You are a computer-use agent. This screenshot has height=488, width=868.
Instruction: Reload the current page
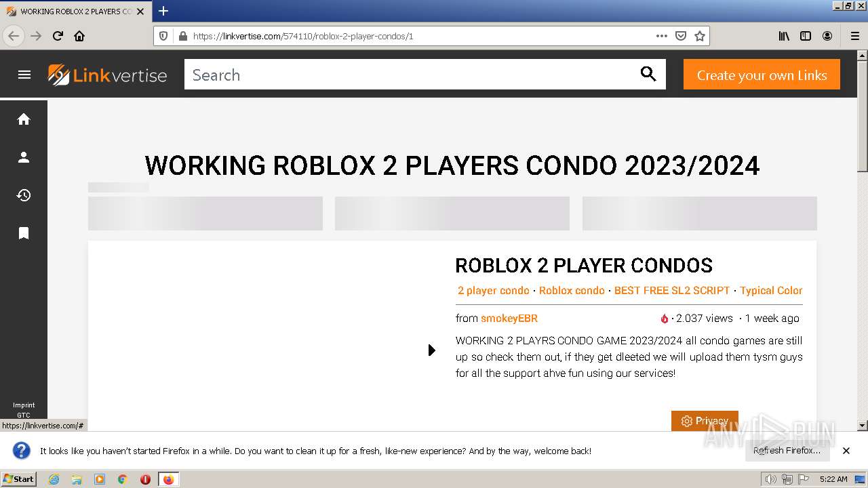(58, 36)
